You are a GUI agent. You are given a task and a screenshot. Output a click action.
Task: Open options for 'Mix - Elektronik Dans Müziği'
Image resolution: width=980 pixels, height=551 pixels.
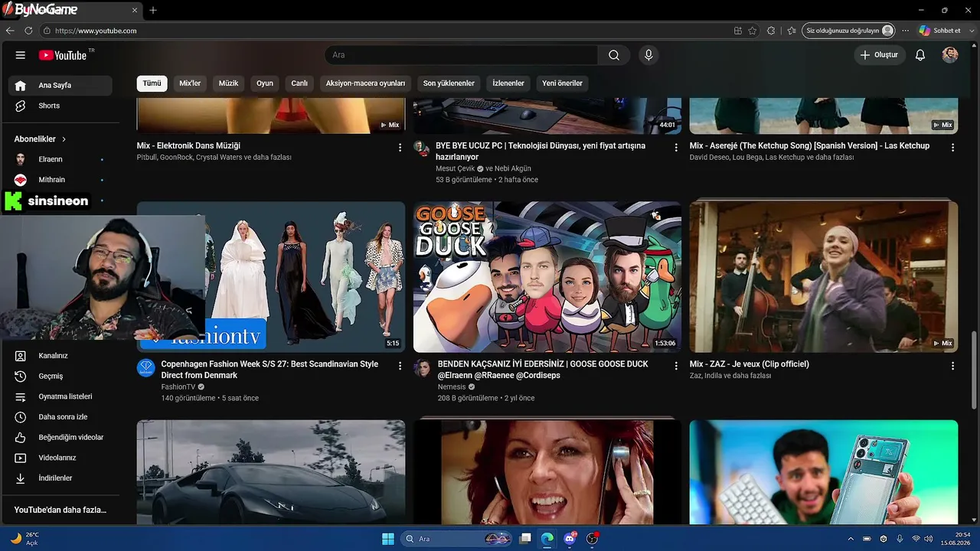(400, 147)
